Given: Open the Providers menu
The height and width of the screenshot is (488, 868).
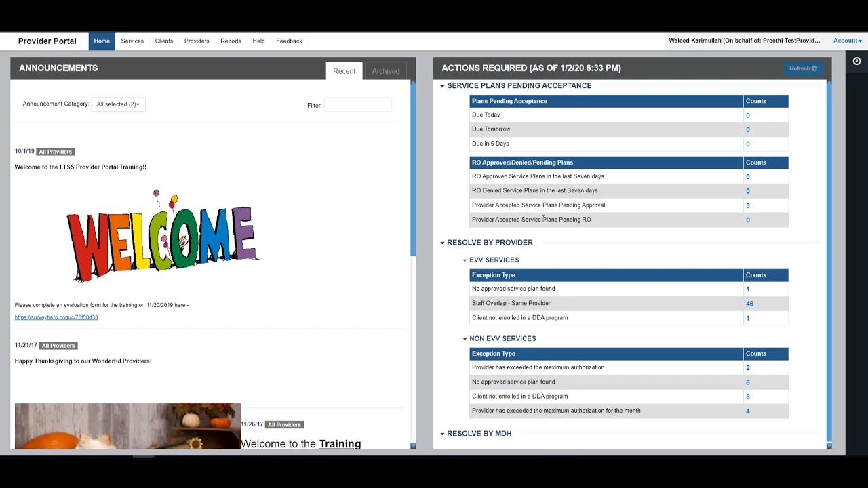Looking at the screenshot, I should (x=197, y=41).
